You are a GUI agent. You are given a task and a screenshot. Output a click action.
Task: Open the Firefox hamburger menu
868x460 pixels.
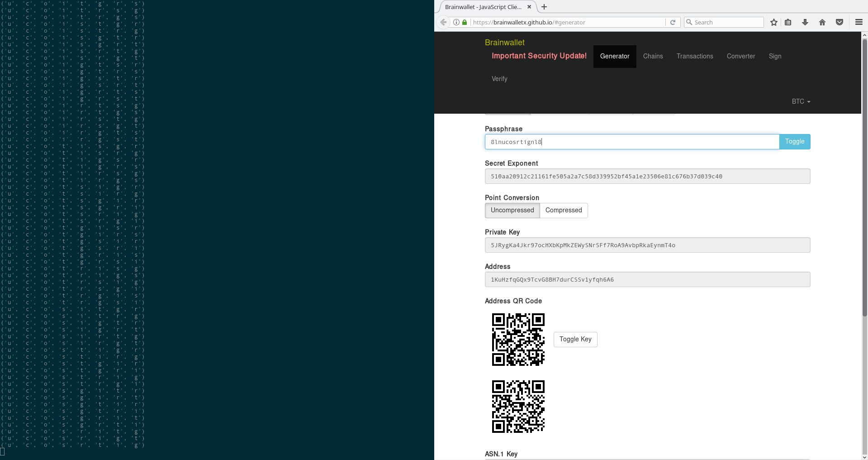pyautogui.click(x=859, y=22)
